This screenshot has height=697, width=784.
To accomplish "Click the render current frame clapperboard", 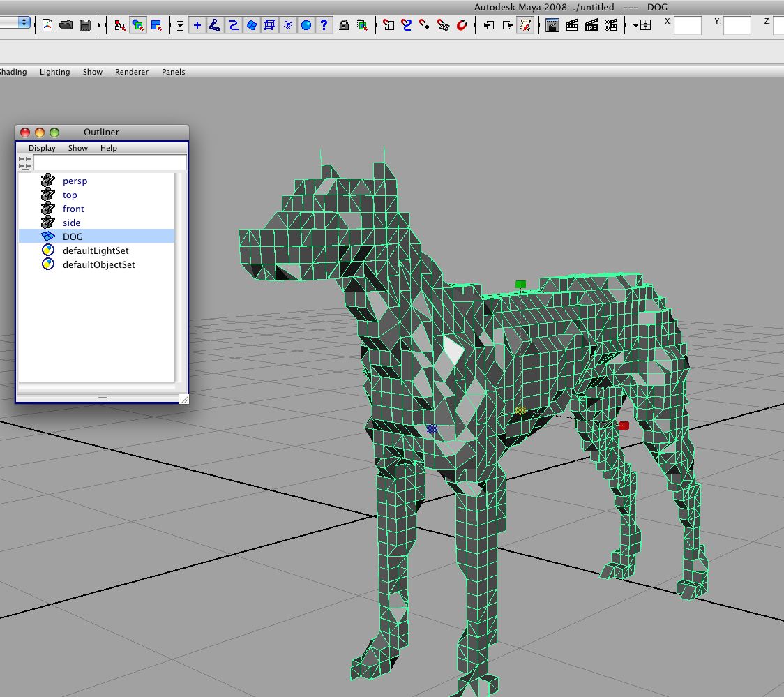I will point(572,25).
